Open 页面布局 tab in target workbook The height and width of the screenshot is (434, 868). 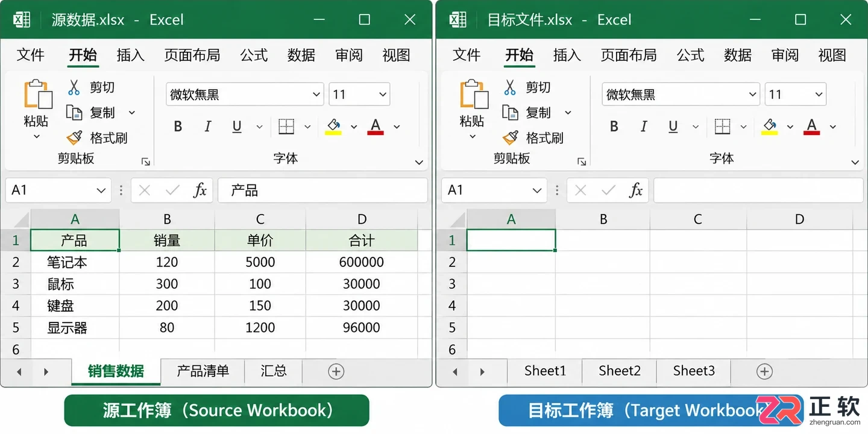point(628,55)
